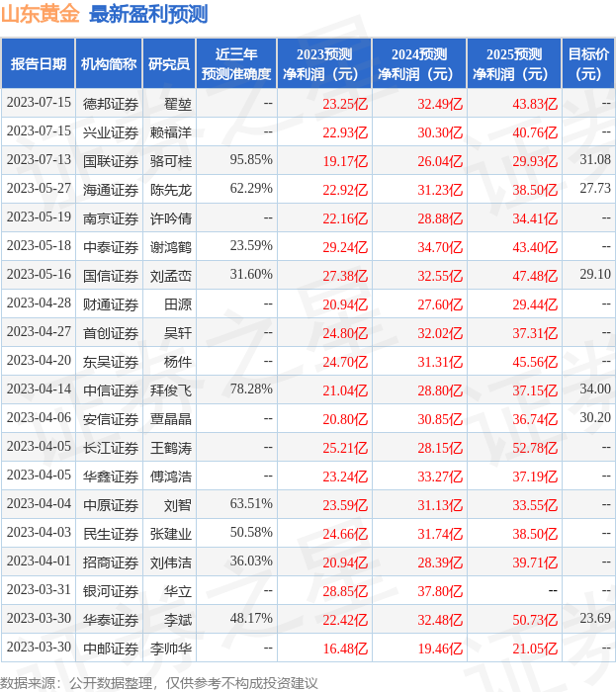Click institution name 华鑫证券
The image size is (616, 692).
pyautogui.click(x=111, y=477)
